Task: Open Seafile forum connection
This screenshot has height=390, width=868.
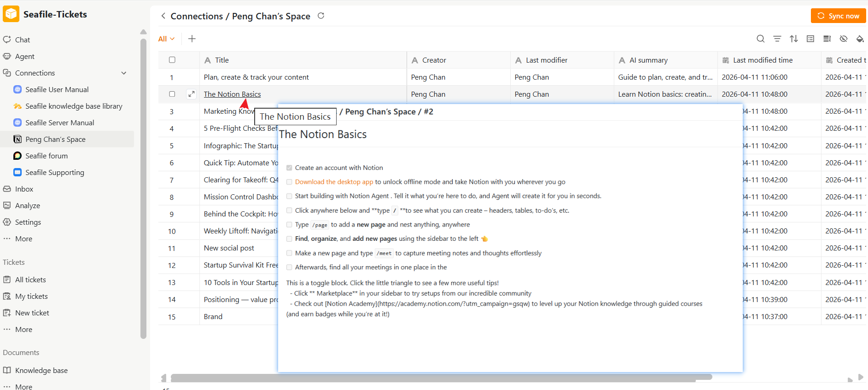Action: (x=46, y=156)
